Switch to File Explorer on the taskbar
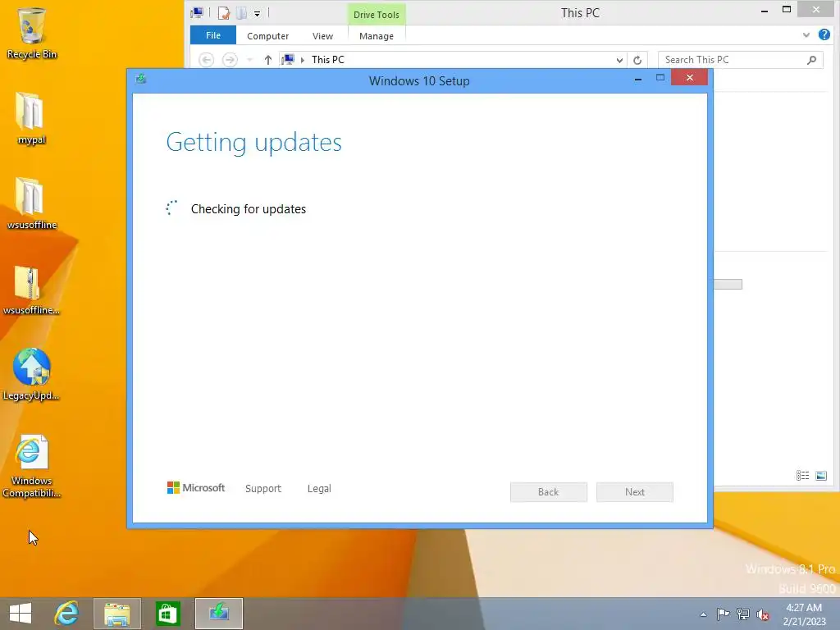Viewport: 840px width, 630px height. click(x=116, y=614)
